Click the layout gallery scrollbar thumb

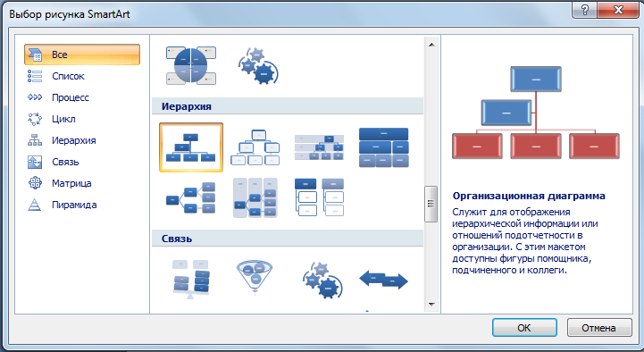(x=431, y=204)
